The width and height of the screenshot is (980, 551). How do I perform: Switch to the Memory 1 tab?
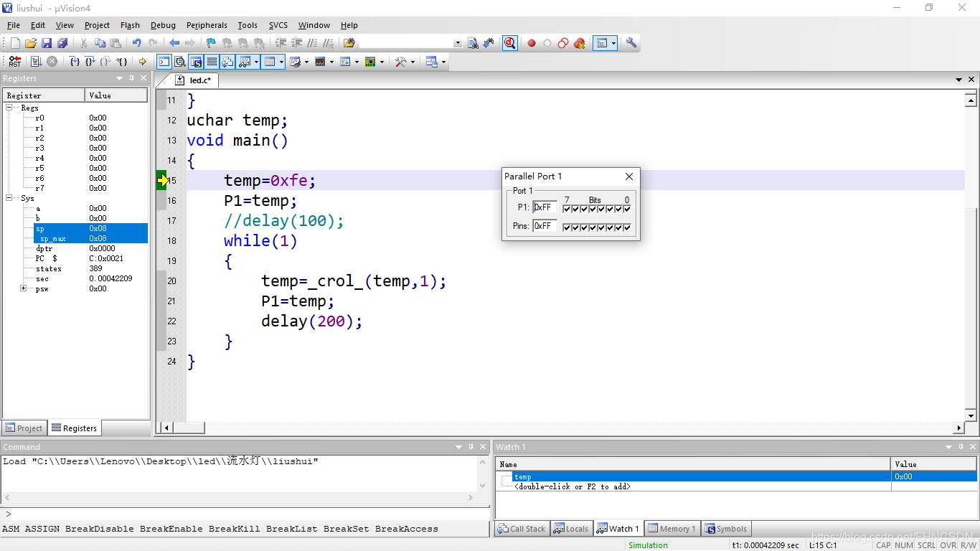pyautogui.click(x=672, y=529)
